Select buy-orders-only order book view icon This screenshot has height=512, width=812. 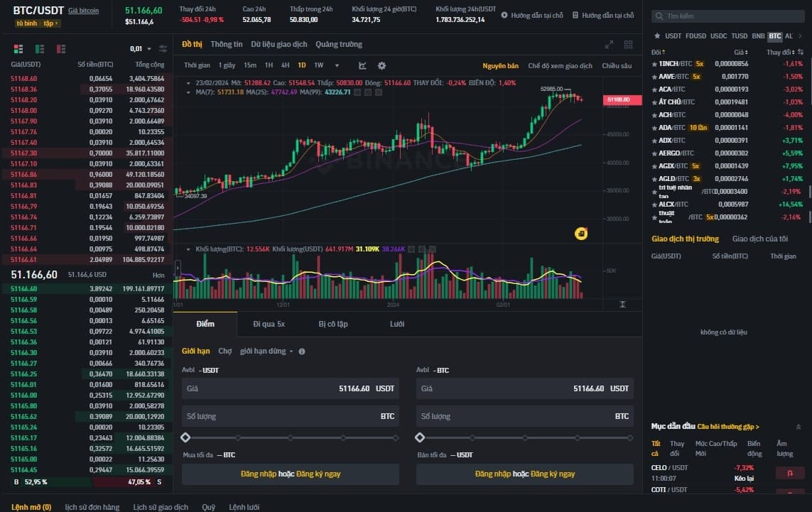click(x=39, y=49)
